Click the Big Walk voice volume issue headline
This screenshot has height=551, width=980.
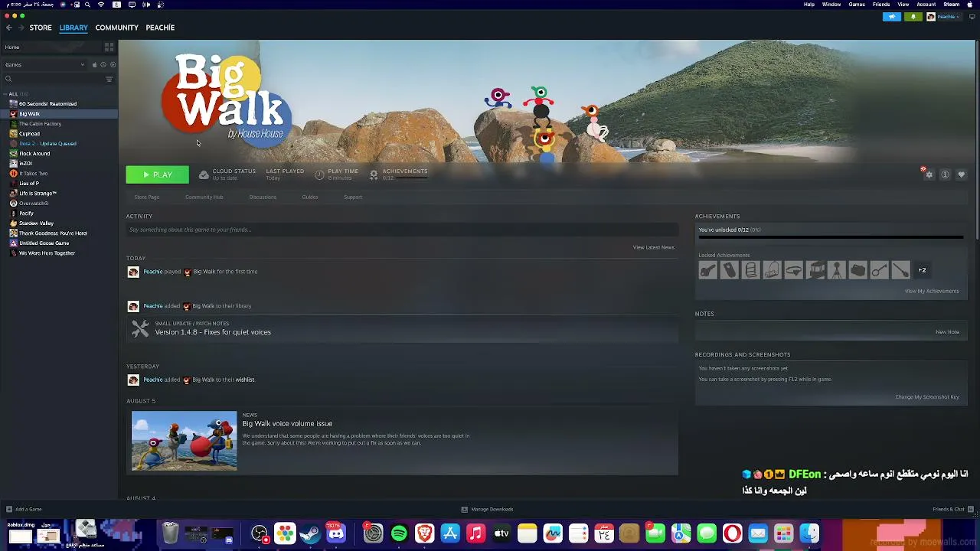tap(287, 423)
